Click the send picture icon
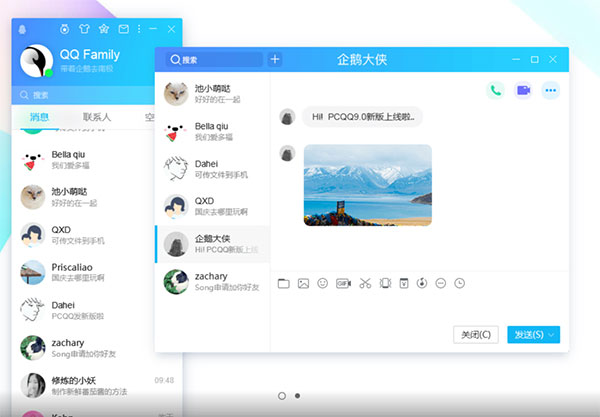 tap(303, 284)
